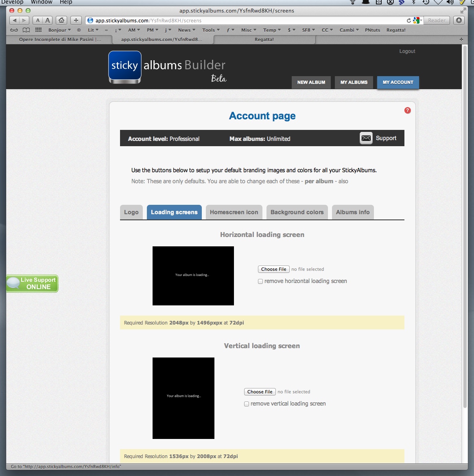Viewport: 474px width, 476px height.
Task: Switch to the Homescreen icon tab
Action: (234, 212)
